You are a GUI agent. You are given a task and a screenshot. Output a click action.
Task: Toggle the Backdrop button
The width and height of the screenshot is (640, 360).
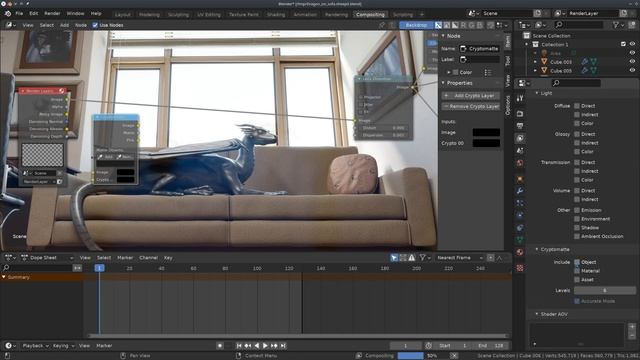416,25
